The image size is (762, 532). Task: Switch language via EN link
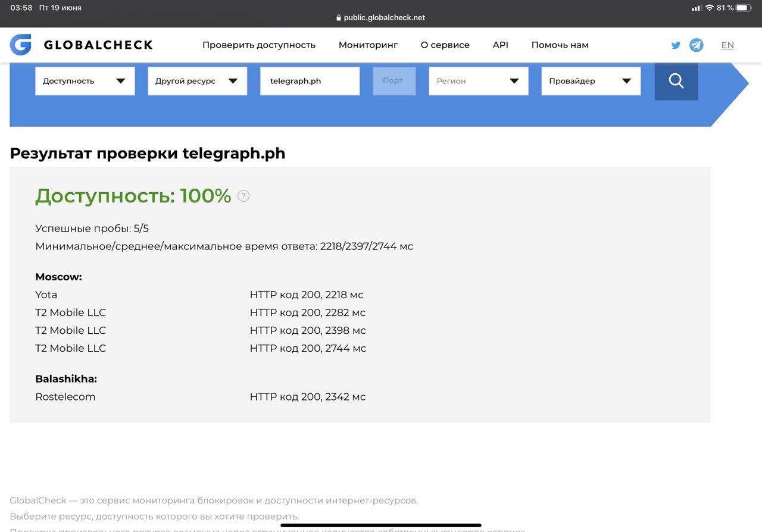coord(727,45)
